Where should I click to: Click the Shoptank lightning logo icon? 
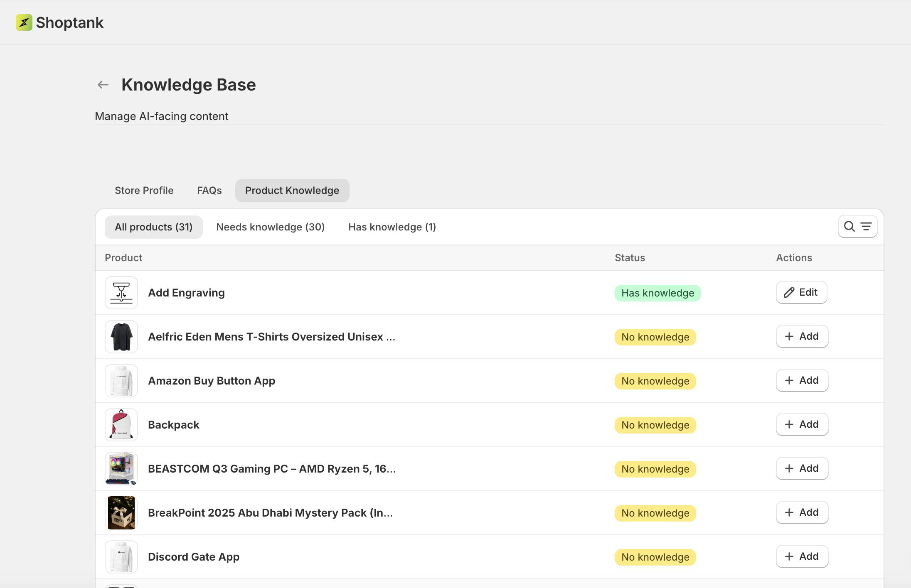click(24, 22)
